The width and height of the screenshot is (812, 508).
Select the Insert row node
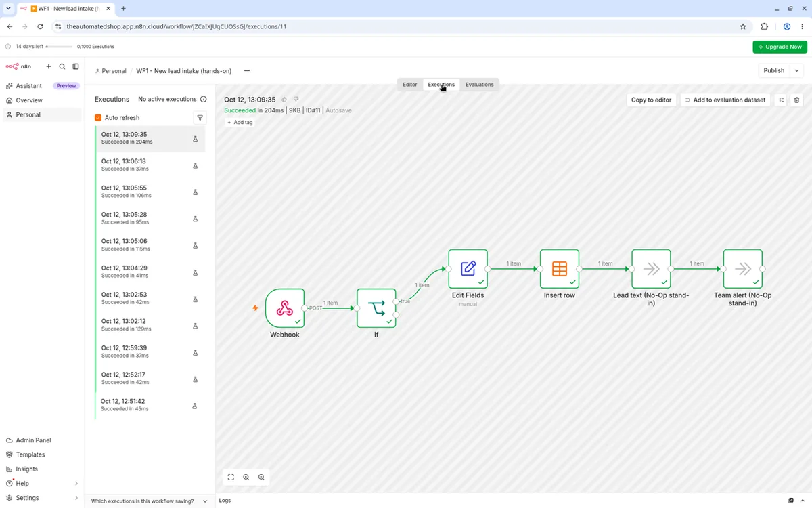coord(560,269)
